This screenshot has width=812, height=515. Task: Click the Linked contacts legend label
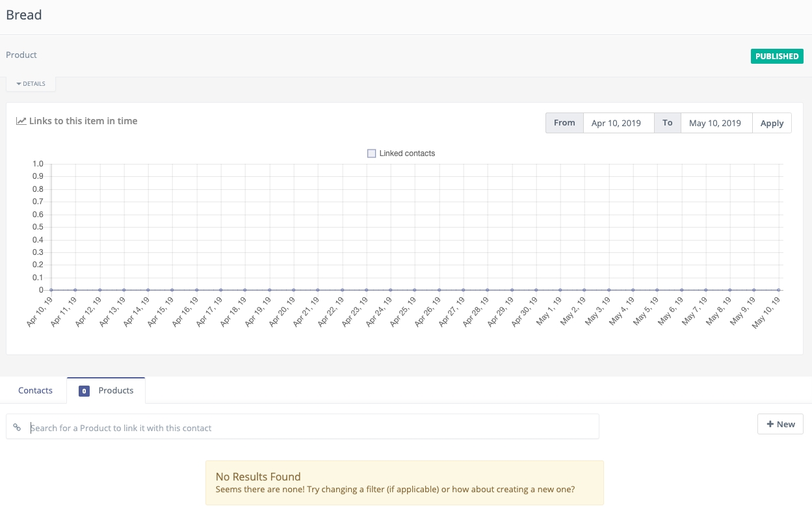tap(407, 153)
